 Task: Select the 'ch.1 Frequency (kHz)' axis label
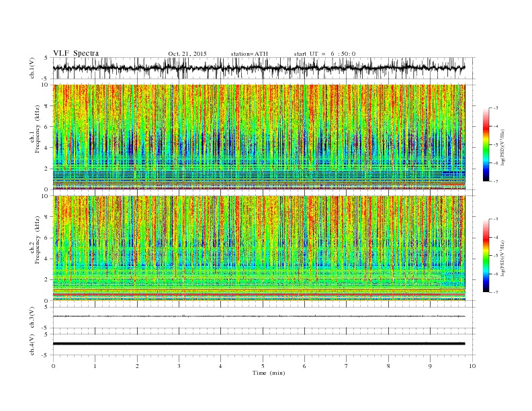click(34, 138)
